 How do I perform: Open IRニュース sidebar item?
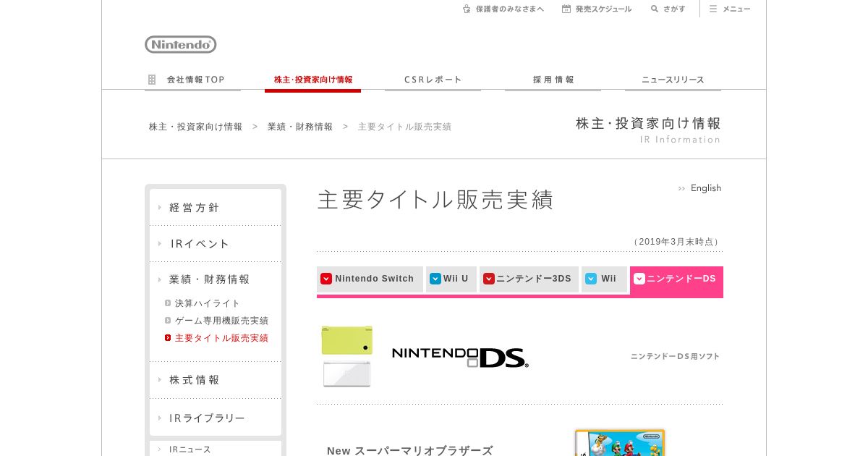pos(216,449)
